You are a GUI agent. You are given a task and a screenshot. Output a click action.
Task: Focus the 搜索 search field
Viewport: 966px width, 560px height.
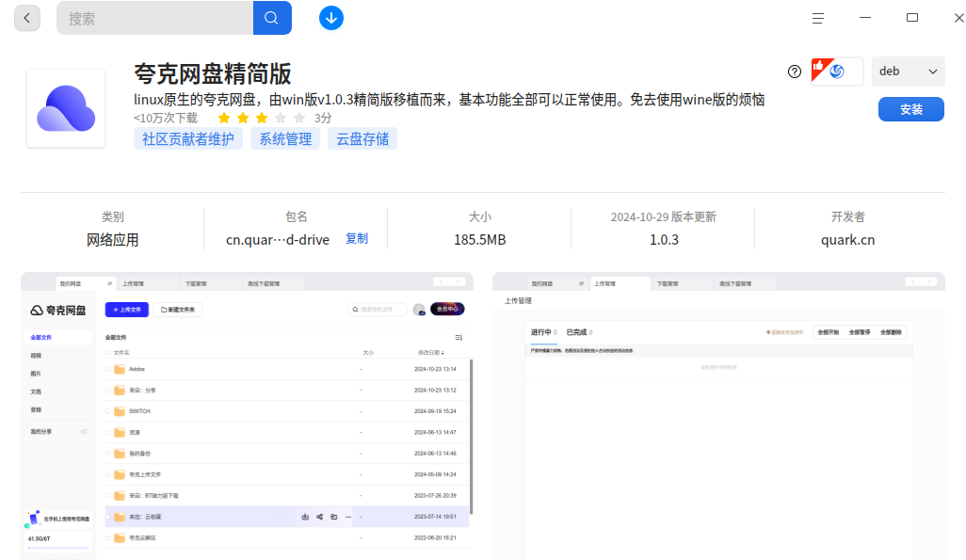tap(154, 18)
